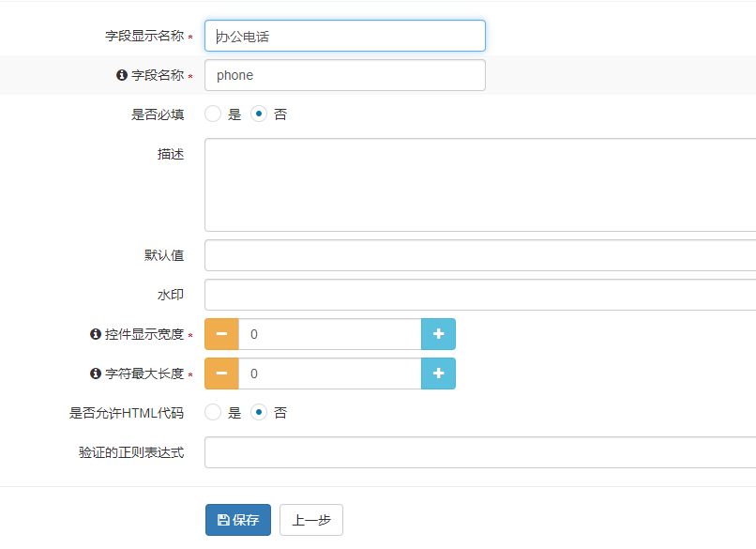This screenshot has height=549, width=756.
Task: Click the 保存 save button
Action: click(238, 520)
